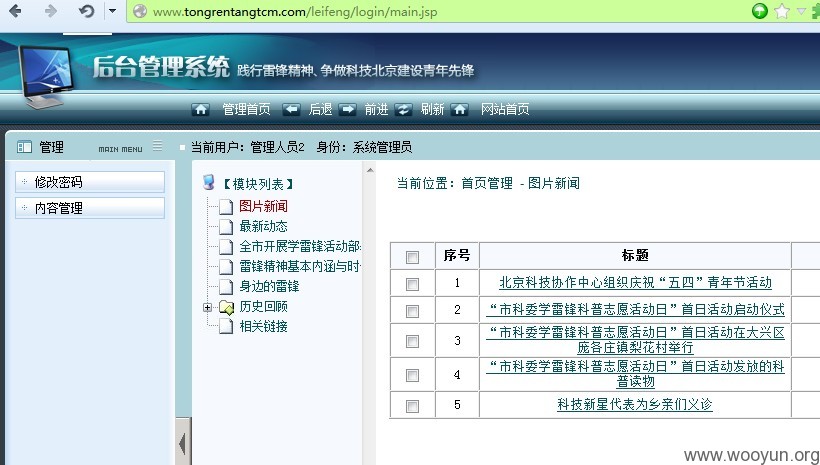Image resolution: width=820 pixels, height=465 pixels.
Task: Click page icon beside 图片新闻
Action: pyautogui.click(x=226, y=207)
